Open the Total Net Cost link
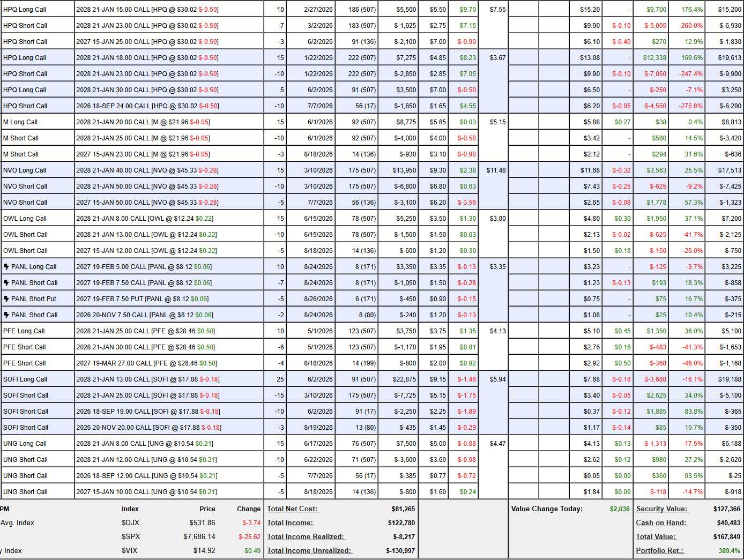The width and height of the screenshot is (744, 560). point(292,509)
